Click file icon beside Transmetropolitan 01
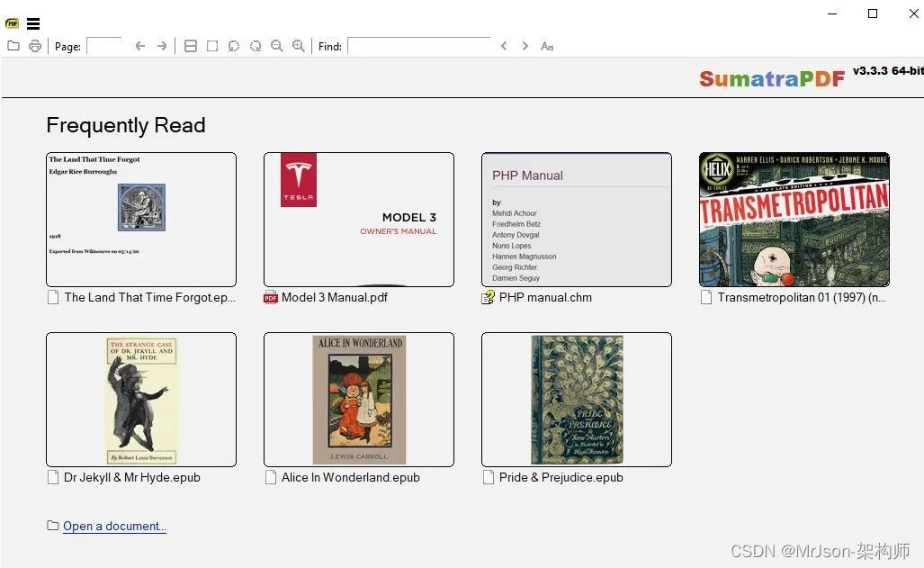Viewport: 924px width, 568px height. (706, 297)
